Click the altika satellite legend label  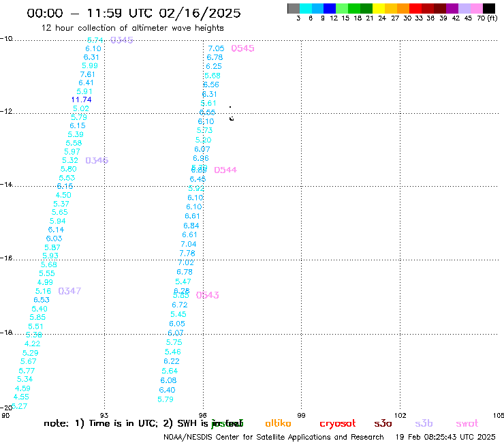click(x=278, y=423)
